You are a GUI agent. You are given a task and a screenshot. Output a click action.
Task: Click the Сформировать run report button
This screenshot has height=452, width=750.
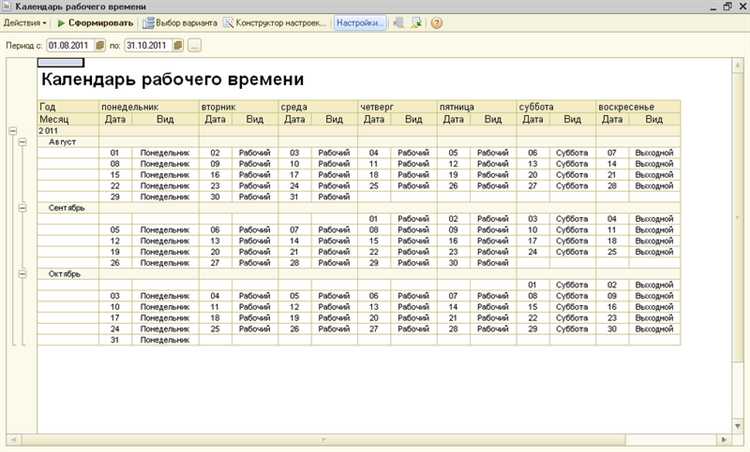(95, 22)
